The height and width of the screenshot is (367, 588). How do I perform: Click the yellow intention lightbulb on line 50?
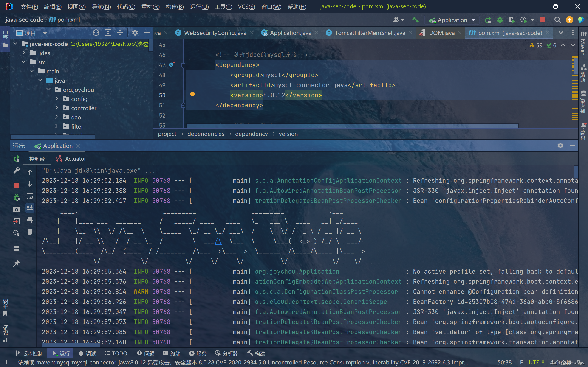point(192,95)
